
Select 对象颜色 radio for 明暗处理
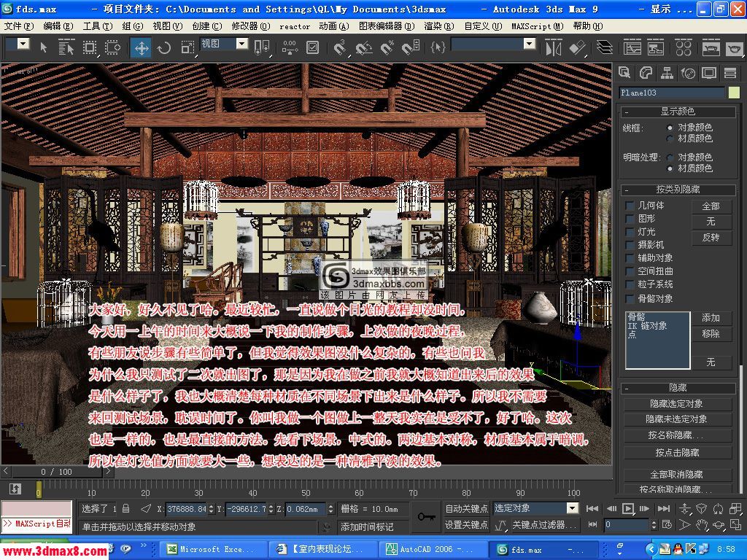670,157
